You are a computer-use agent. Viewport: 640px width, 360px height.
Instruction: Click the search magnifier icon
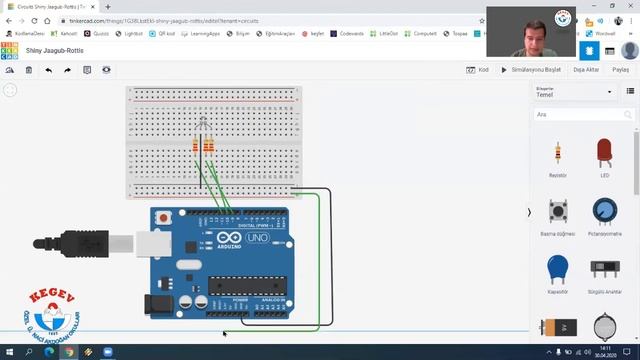[x=628, y=115]
